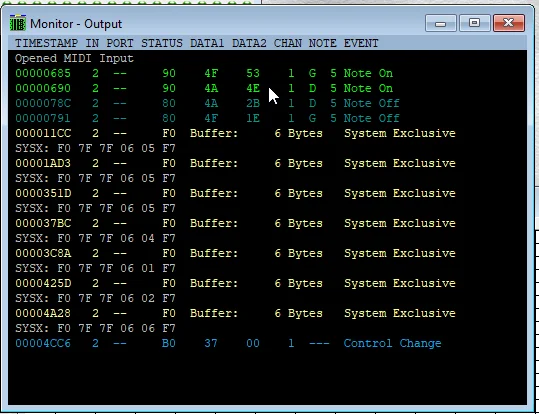Select timestamp 0000351D System Exclusive row

[235, 193]
